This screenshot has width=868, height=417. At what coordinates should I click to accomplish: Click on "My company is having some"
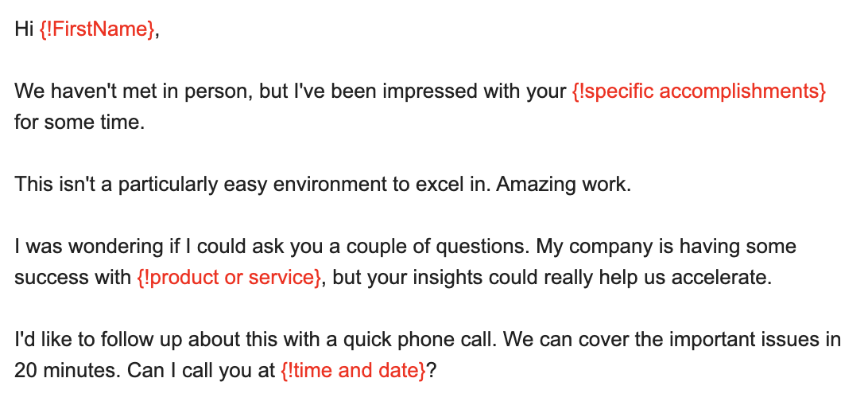[x=666, y=246]
